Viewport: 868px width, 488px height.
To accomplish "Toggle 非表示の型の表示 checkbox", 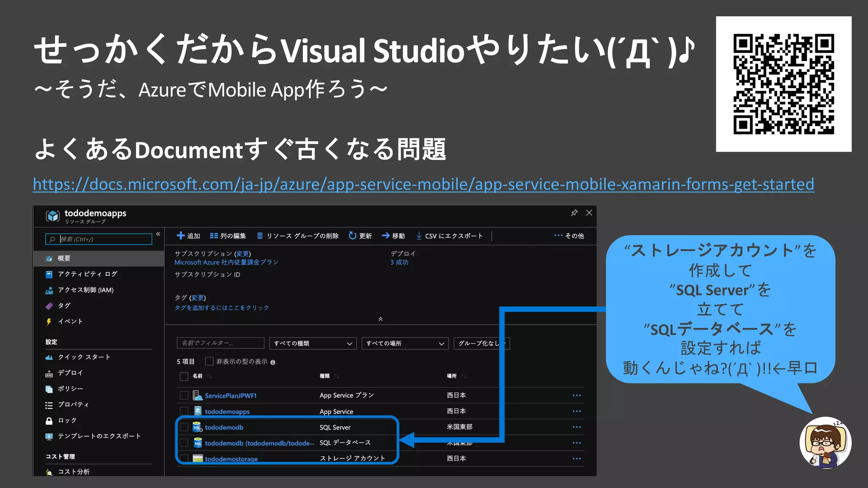I will pos(209,361).
